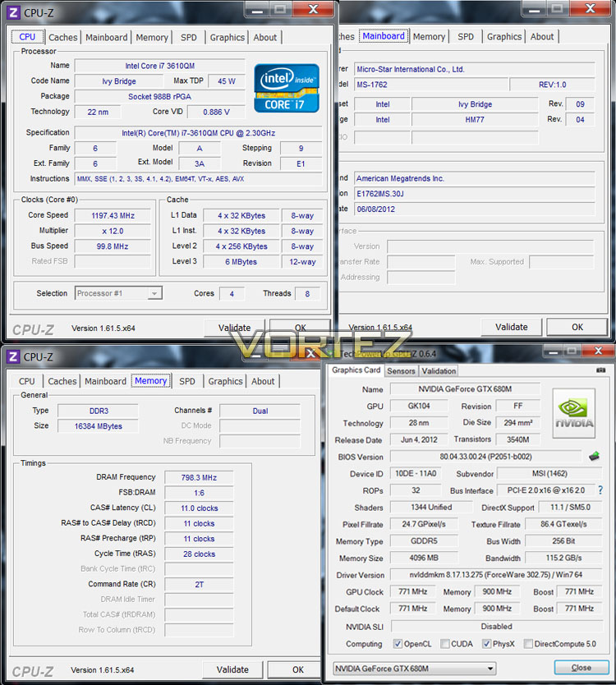Toggle the PhysX checkbox

coord(486,644)
